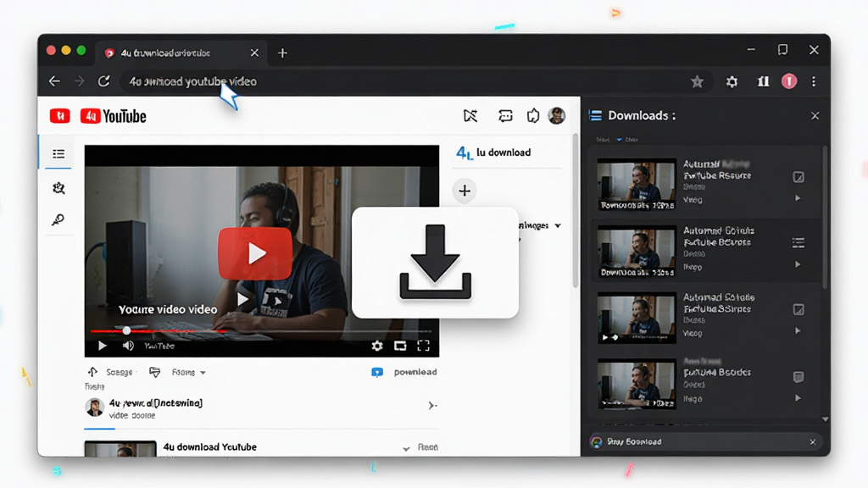Expand the first download item arrow
This screenshot has width=868, height=488.
pos(798,198)
